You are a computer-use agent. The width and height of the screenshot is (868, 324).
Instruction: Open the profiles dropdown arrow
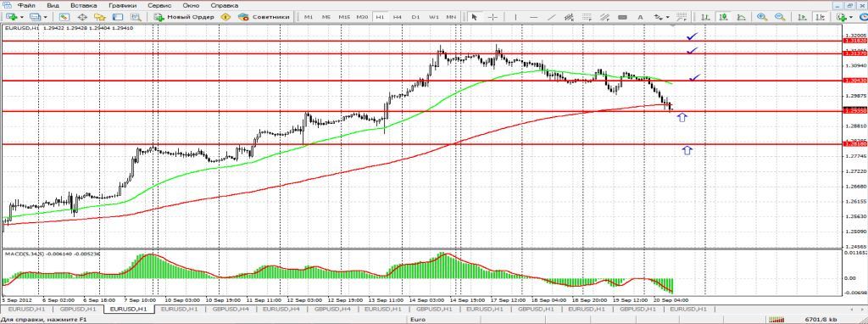tap(46, 17)
